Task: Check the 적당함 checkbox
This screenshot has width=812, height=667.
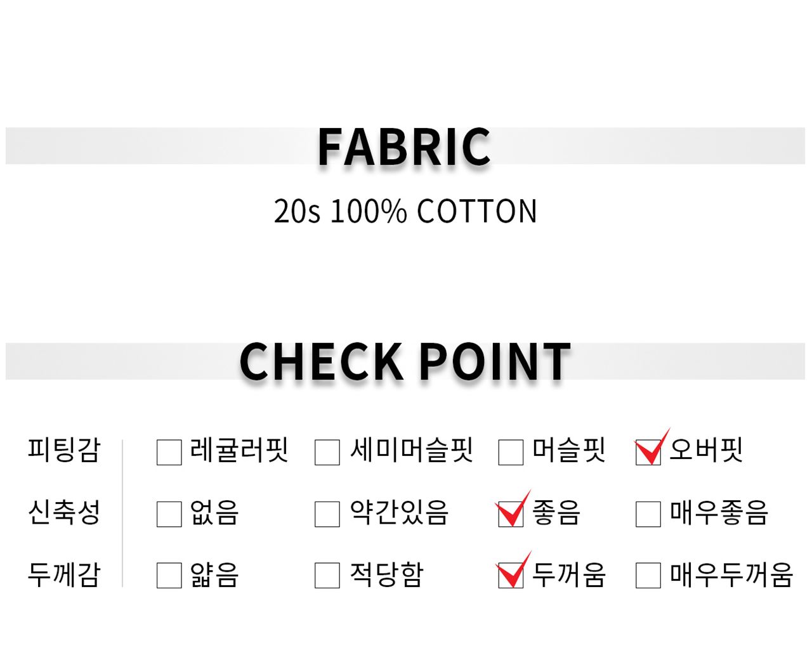Action: point(327,576)
